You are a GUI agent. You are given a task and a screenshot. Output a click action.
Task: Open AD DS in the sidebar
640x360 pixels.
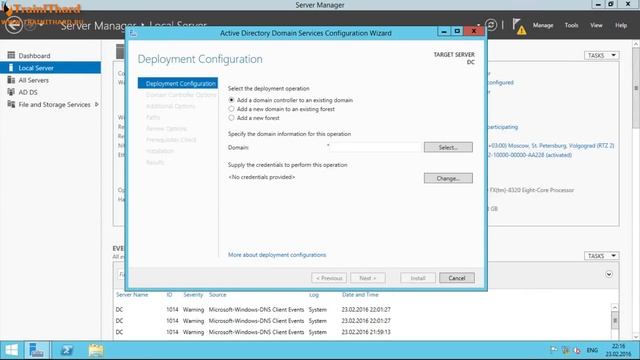point(28,92)
